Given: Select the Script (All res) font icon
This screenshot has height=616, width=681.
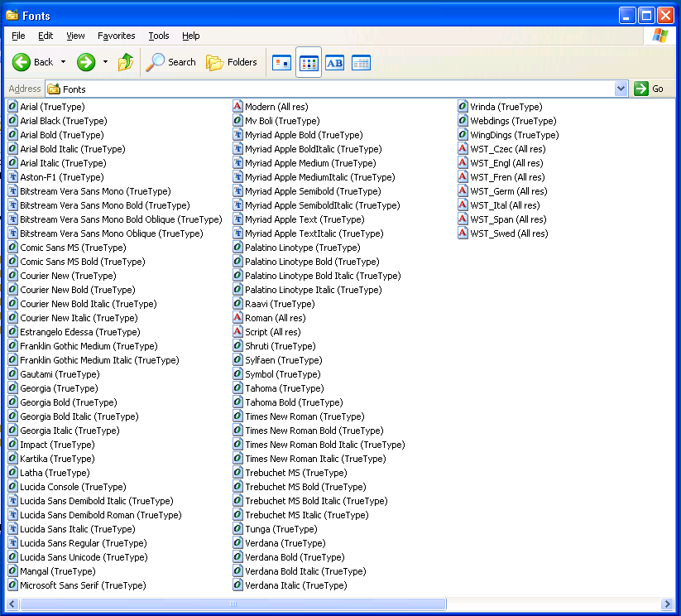Looking at the screenshot, I should point(237,332).
